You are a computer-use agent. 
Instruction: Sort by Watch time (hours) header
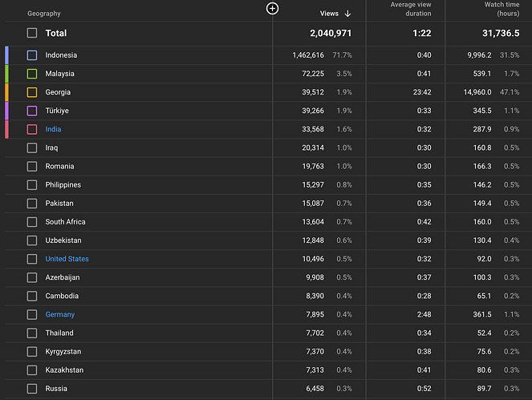[x=502, y=9]
